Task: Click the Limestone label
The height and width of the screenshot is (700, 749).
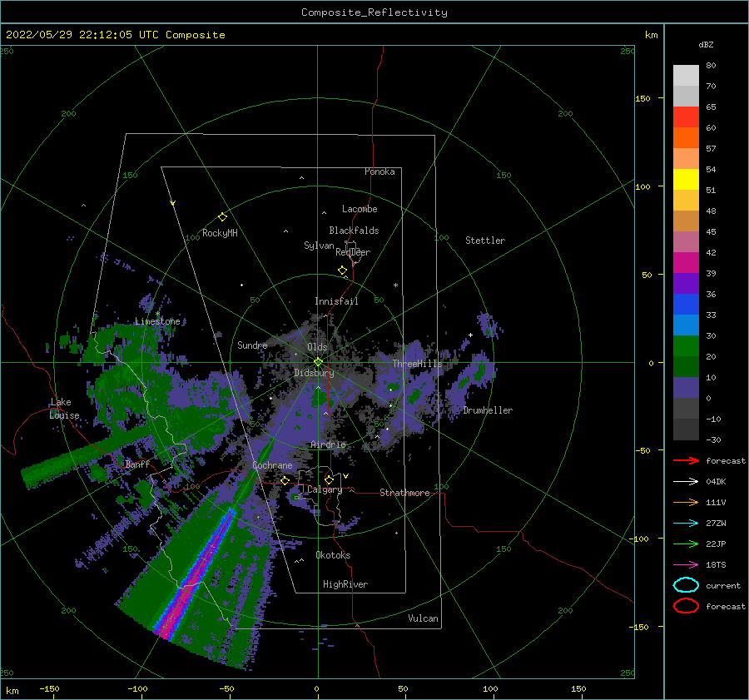Action: click(x=157, y=321)
